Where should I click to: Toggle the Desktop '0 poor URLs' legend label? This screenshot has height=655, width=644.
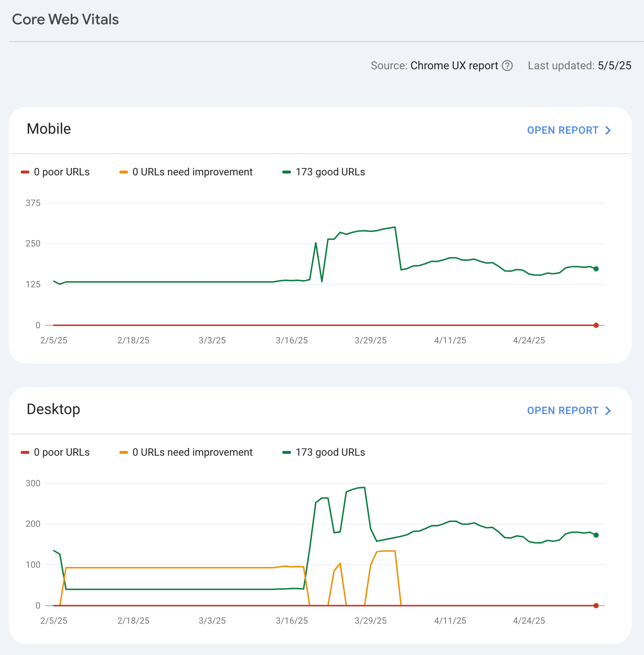(62, 452)
